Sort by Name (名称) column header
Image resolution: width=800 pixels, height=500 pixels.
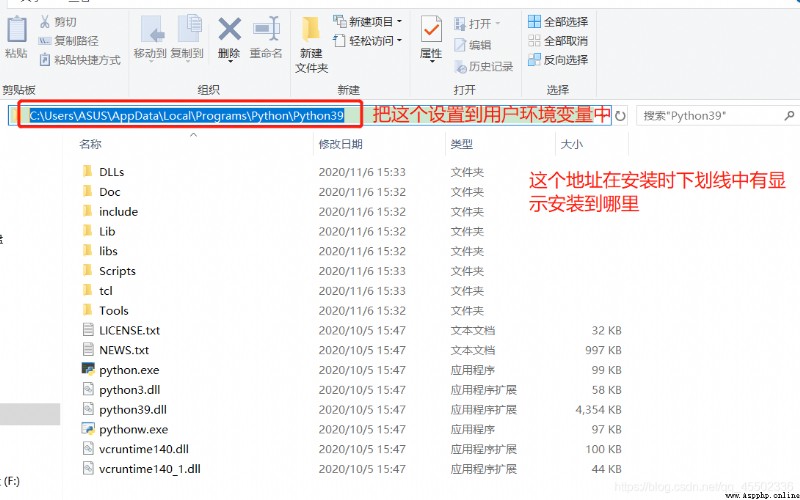tap(90, 144)
